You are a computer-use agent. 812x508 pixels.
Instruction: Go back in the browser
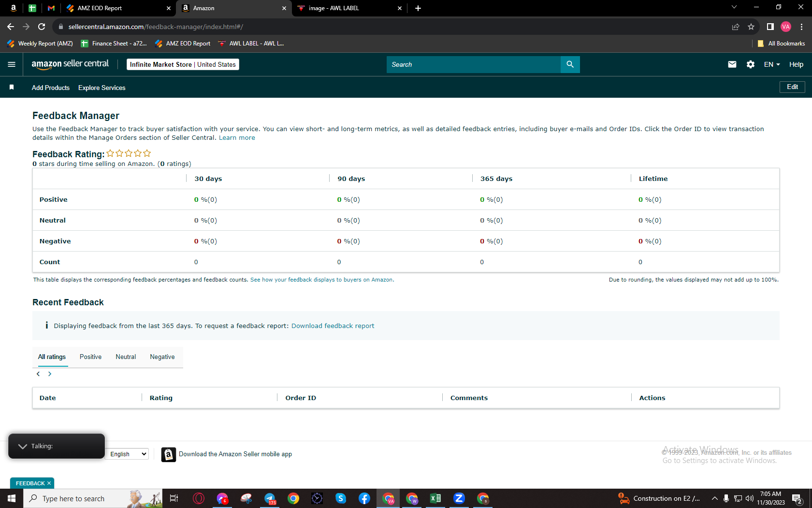tap(11, 27)
